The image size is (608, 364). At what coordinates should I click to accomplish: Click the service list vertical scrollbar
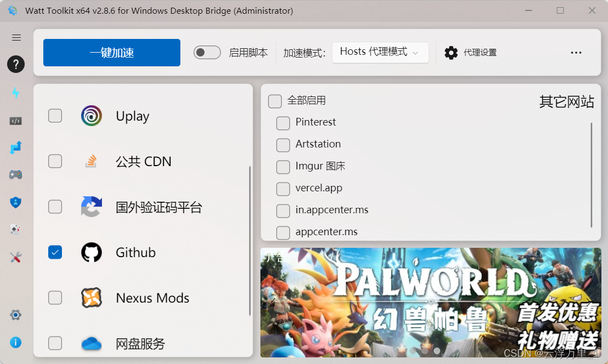(249, 240)
